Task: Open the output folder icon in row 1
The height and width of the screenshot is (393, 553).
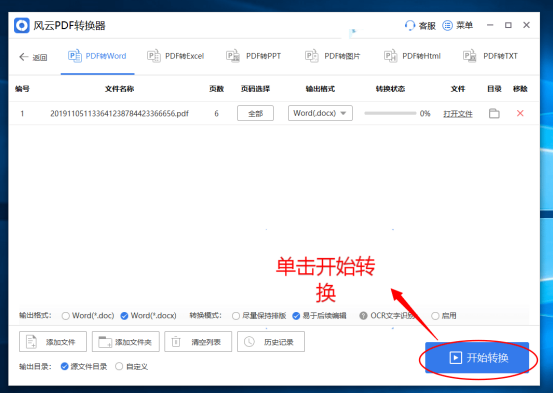Action: [x=494, y=113]
